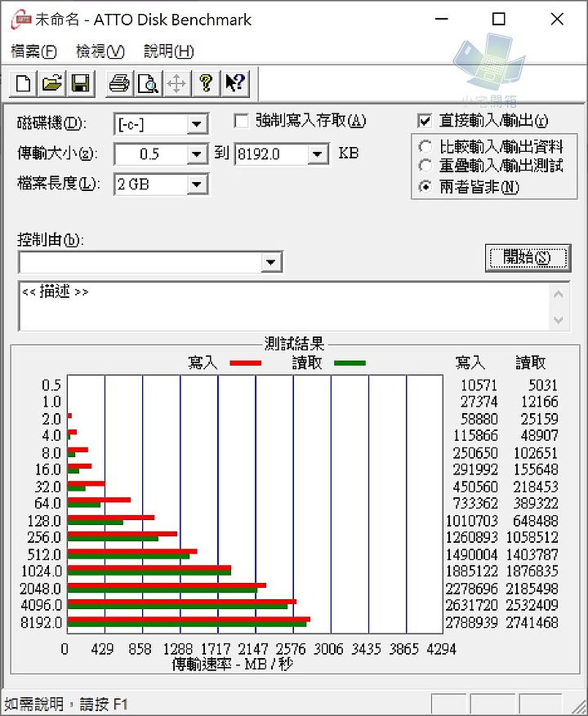Click the axis value 2147
This screenshot has height=716, width=588.
(x=252, y=649)
